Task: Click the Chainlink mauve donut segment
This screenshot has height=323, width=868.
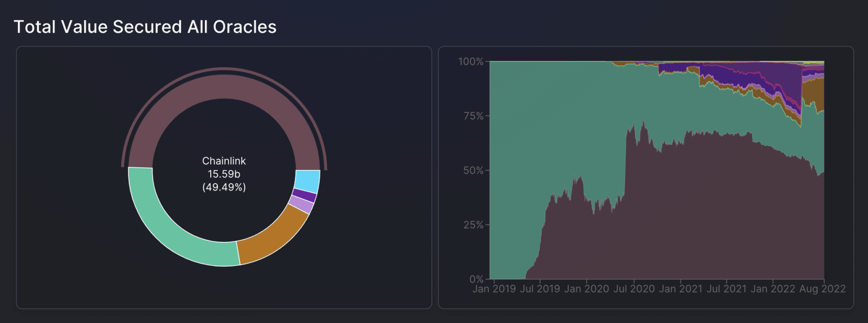Action: click(224, 87)
